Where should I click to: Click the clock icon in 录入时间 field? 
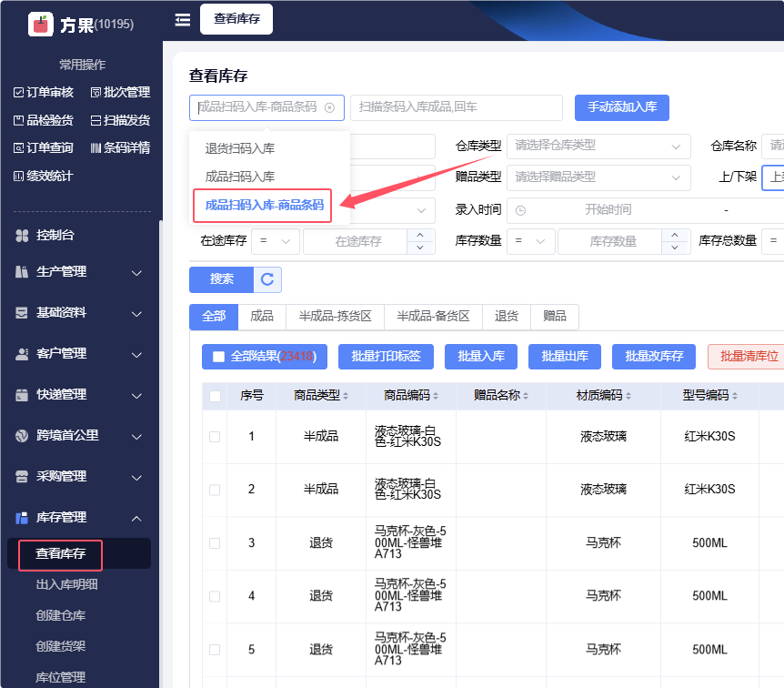(x=520, y=210)
